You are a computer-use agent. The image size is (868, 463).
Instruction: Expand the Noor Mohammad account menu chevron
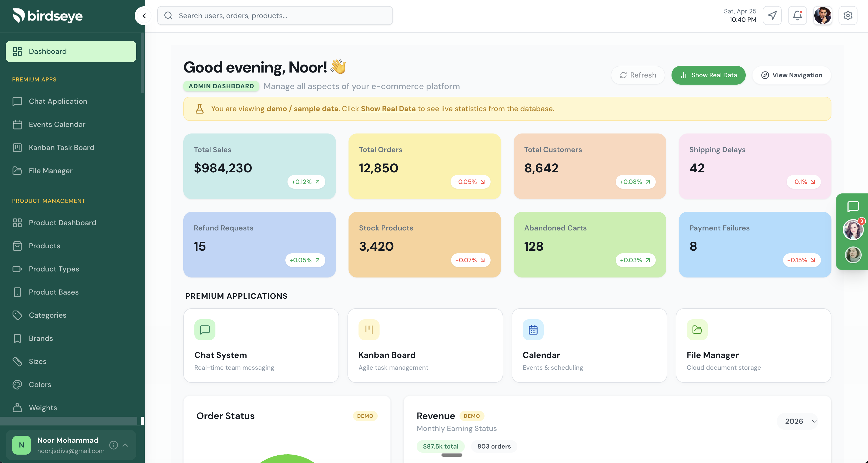click(x=125, y=445)
